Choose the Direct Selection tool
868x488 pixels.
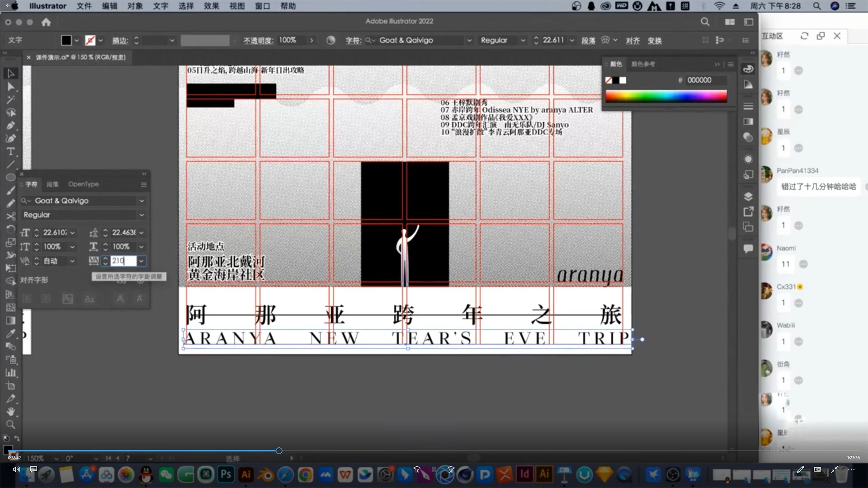(x=11, y=86)
